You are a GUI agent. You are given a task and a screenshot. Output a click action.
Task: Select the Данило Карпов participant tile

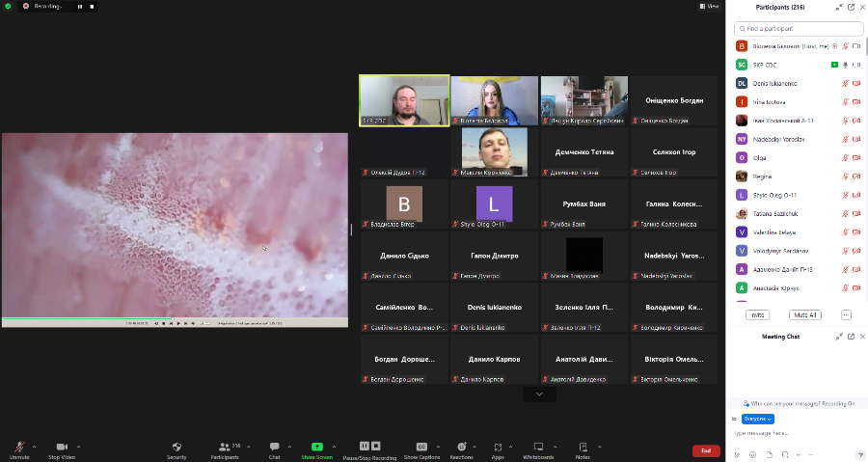point(495,360)
